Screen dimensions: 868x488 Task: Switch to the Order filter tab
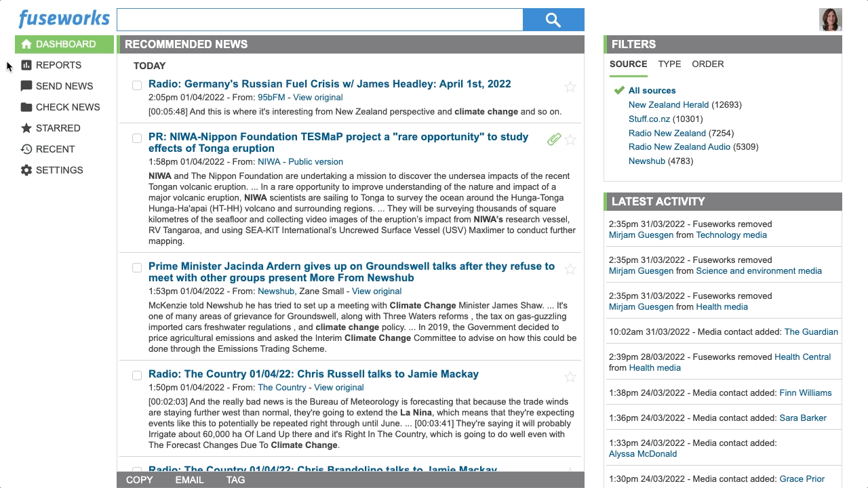point(708,64)
